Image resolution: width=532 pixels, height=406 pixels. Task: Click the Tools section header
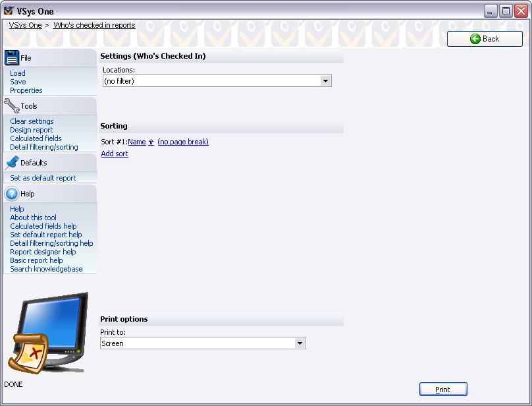[x=50, y=106]
